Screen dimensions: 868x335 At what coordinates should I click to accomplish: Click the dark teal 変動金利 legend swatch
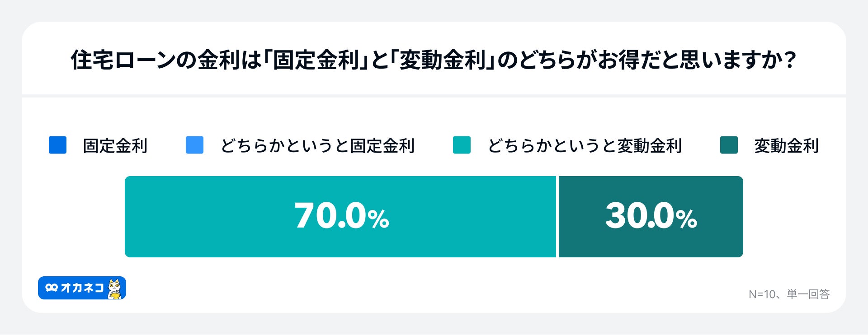[x=729, y=145]
